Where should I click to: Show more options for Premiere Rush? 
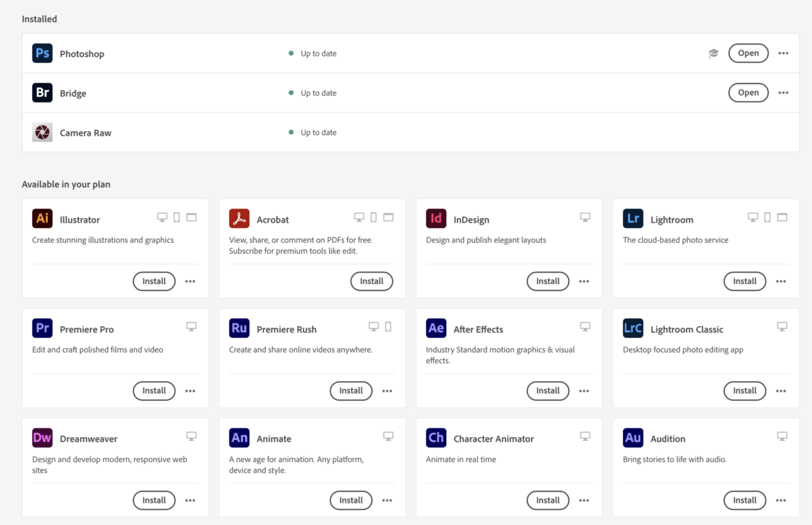point(387,390)
